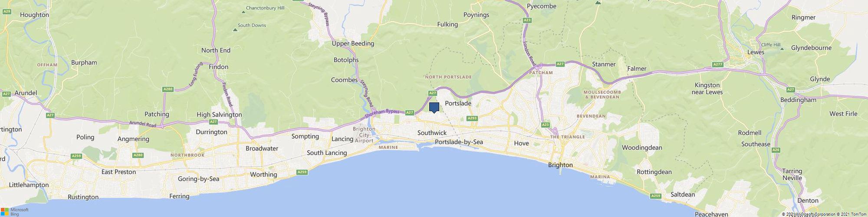Viewport: 868px width, 217px height.
Task: Select the Brighton city label
Action: (x=560, y=165)
